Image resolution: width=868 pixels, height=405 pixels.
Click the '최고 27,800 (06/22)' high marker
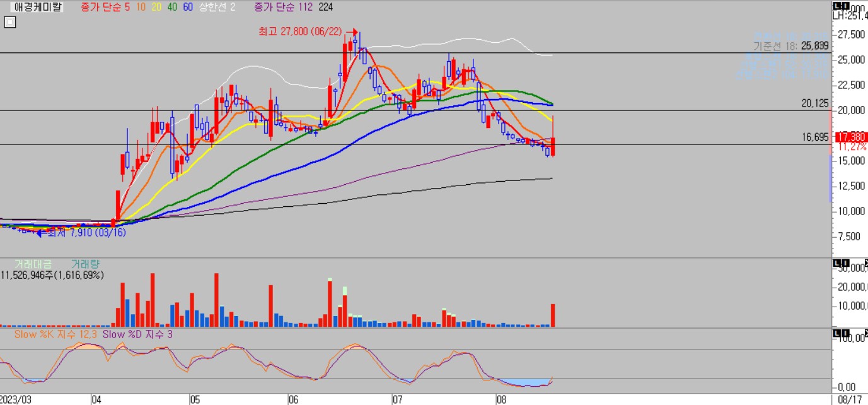click(302, 31)
